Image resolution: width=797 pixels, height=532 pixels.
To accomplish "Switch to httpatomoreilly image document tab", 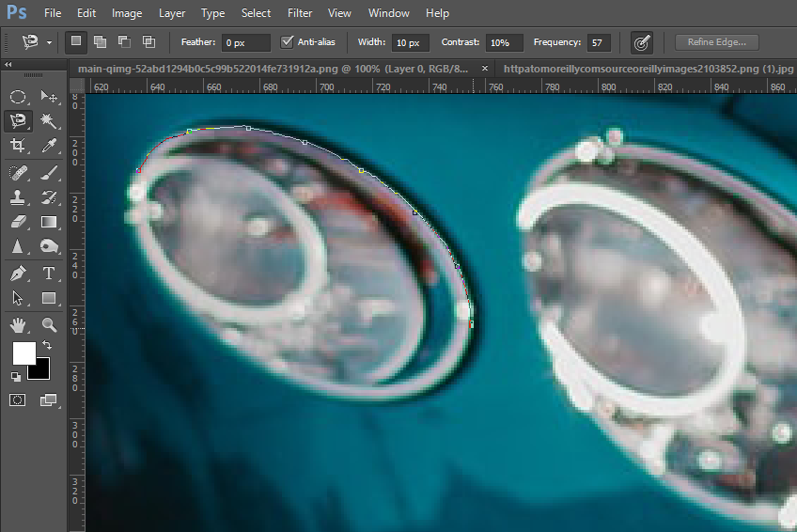I will click(648, 69).
